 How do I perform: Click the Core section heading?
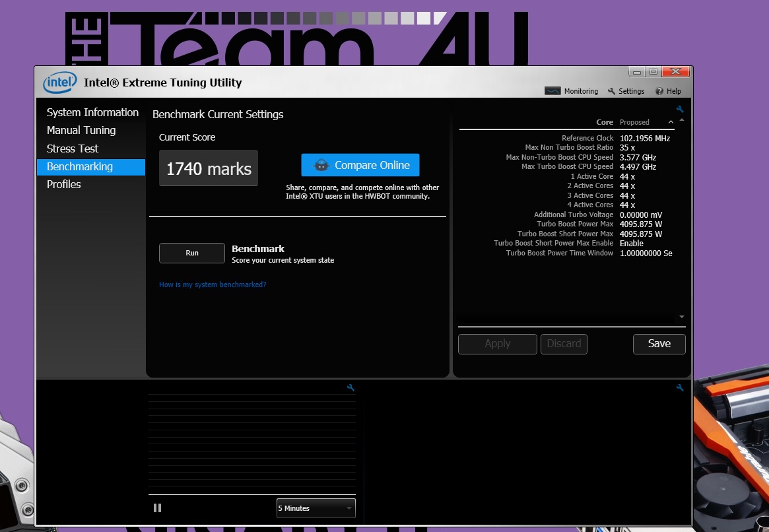(x=605, y=122)
